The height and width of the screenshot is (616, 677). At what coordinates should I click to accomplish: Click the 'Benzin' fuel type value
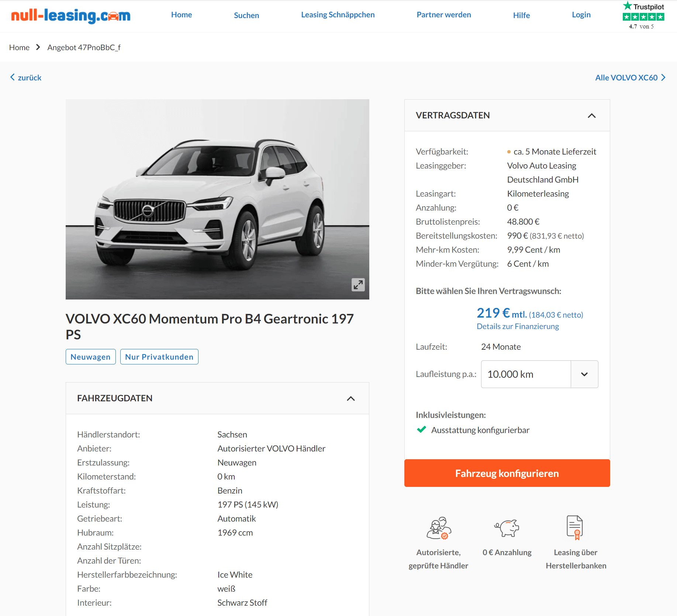click(x=230, y=491)
